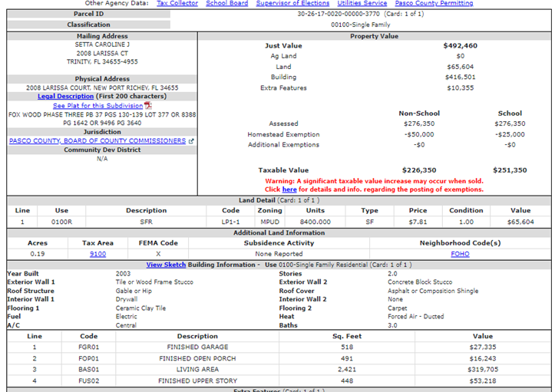
Task: Click School taxable value $251,350
Action: [510, 170]
